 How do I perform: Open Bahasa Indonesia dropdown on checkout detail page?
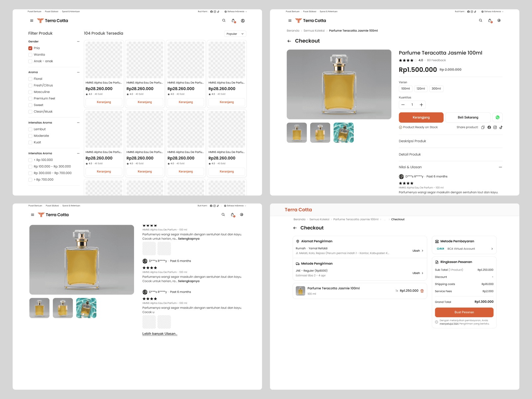(492, 12)
